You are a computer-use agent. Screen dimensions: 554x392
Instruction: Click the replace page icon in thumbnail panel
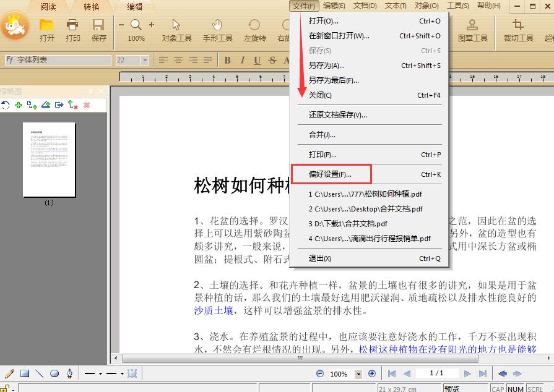(73, 104)
